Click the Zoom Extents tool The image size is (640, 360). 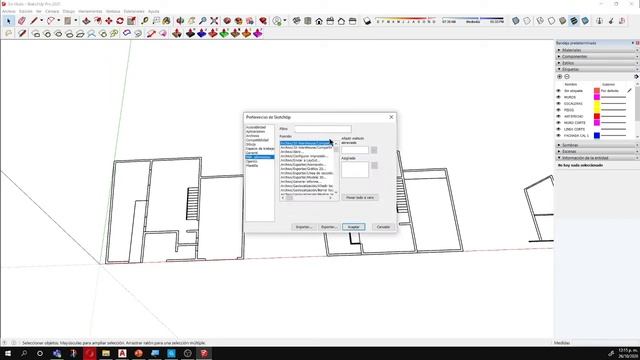coord(214,21)
